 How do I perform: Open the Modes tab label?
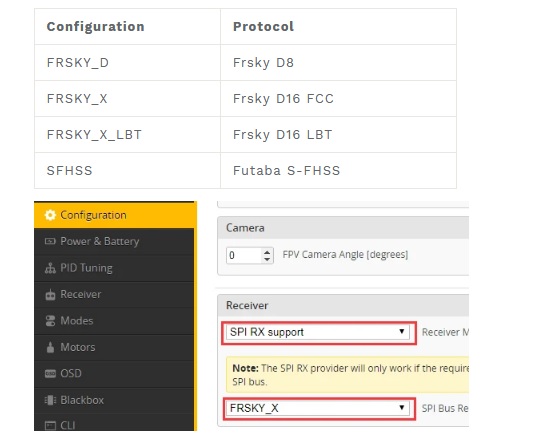pyautogui.click(x=77, y=321)
